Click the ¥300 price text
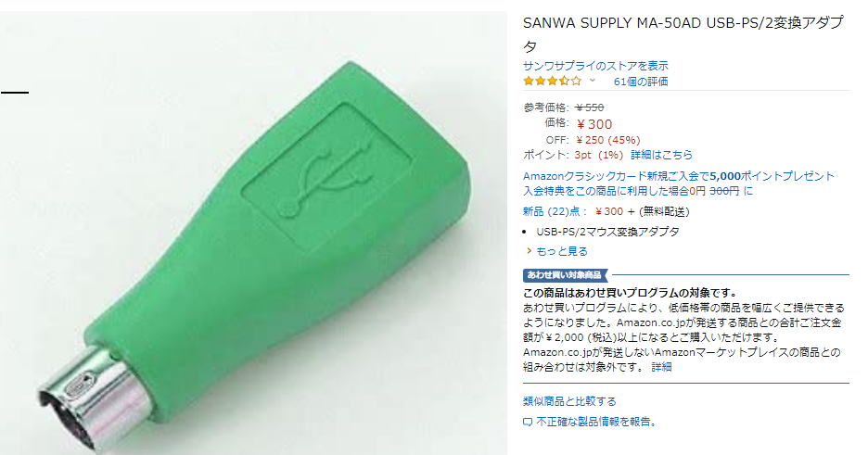The image size is (868, 455). 594,124
